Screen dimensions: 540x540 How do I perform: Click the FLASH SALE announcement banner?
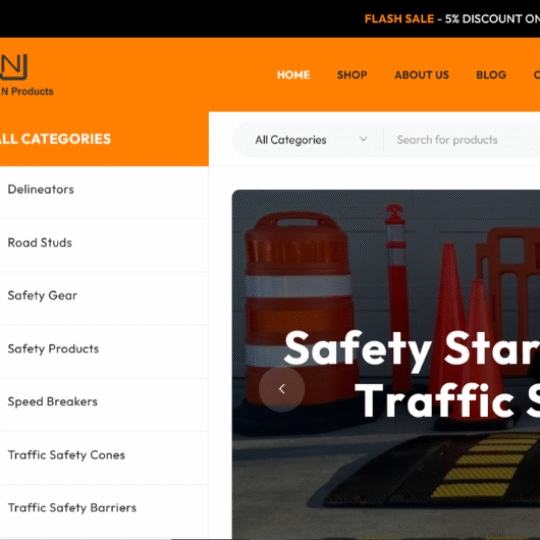[452, 19]
